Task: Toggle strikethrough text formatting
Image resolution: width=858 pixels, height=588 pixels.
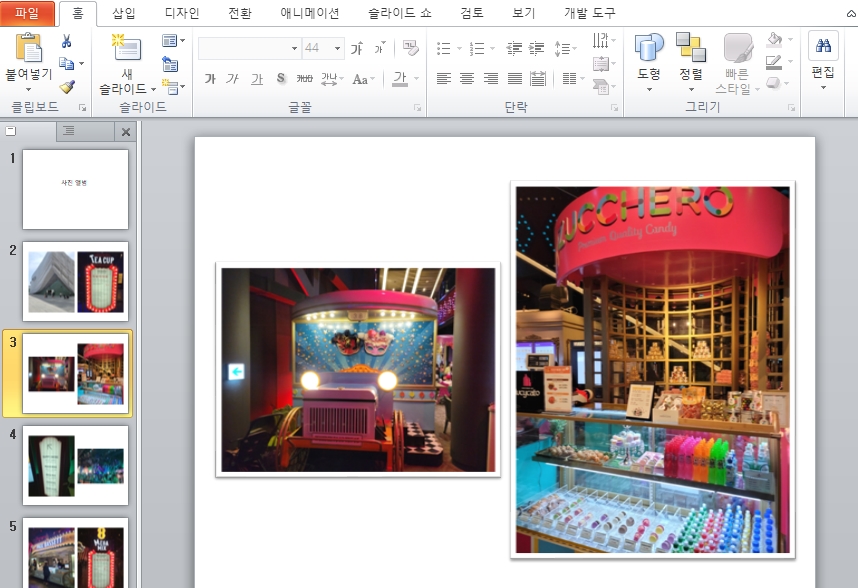Action: click(304, 79)
